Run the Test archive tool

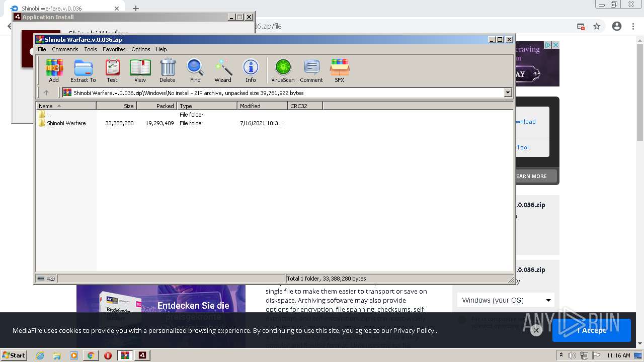(x=112, y=70)
